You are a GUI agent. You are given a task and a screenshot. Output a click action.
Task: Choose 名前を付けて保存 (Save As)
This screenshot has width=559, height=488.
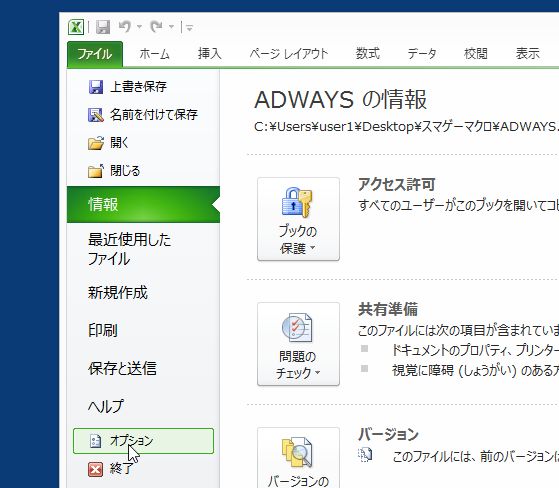pos(143,114)
